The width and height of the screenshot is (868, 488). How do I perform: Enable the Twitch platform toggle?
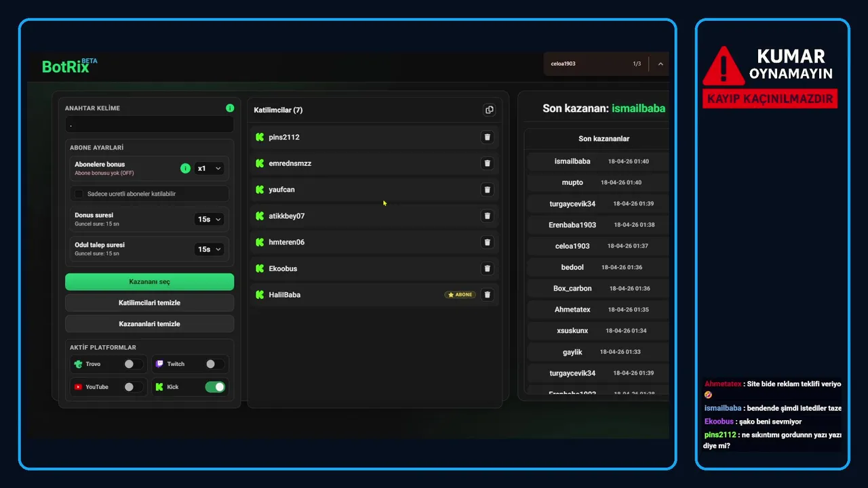(214, 364)
